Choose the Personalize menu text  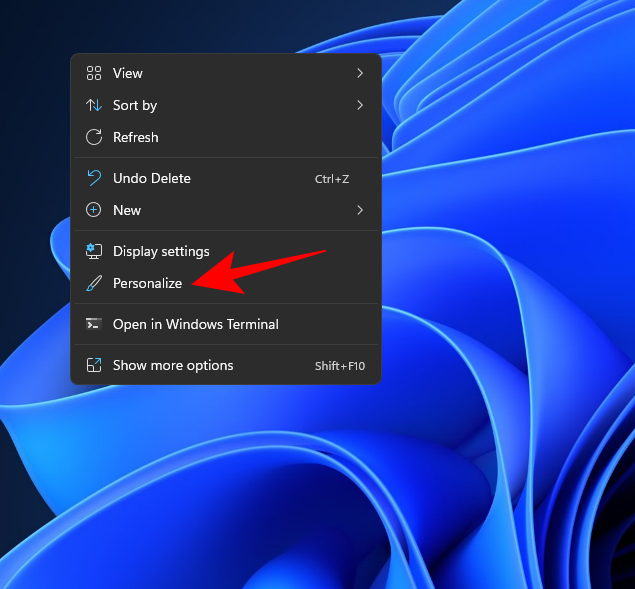pyautogui.click(x=147, y=283)
